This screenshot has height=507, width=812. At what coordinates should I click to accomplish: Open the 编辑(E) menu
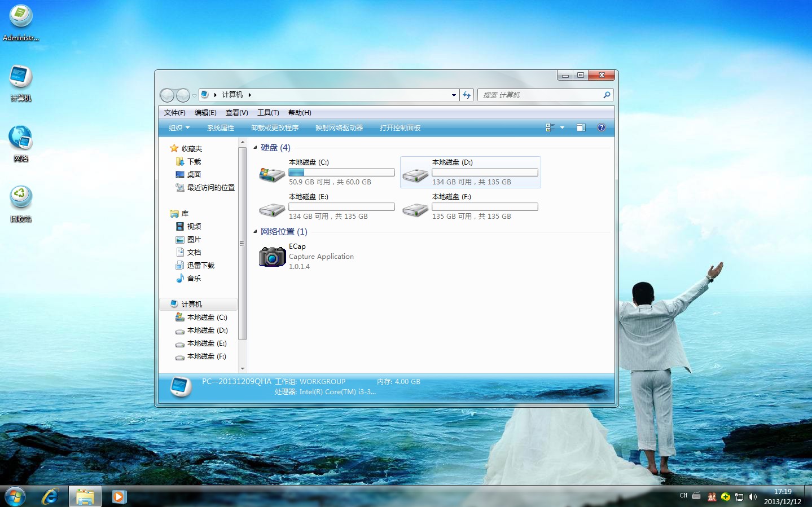[x=205, y=113]
